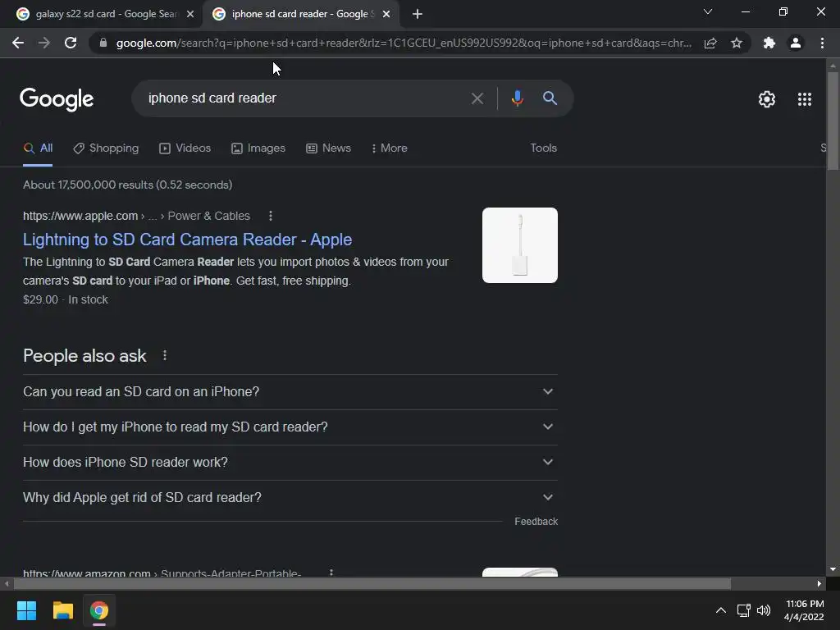The image size is (840, 630).
Task: Switch to Shopping results
Action: (106, 148)
